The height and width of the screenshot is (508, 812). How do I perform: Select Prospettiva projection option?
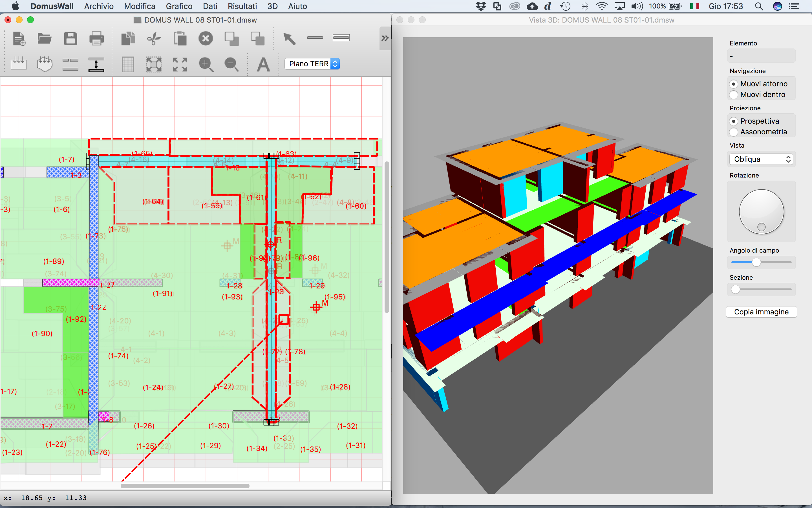(754, 121)
